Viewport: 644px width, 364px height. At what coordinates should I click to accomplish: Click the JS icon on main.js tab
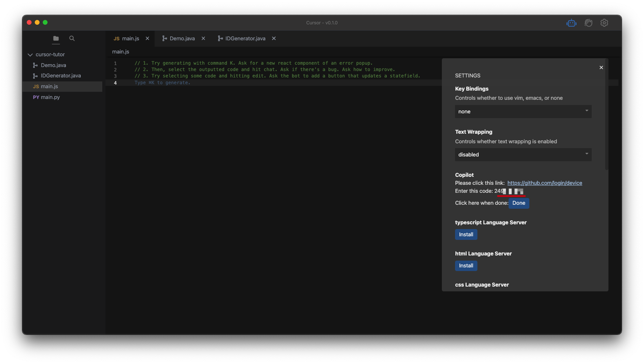coord(116,39)
